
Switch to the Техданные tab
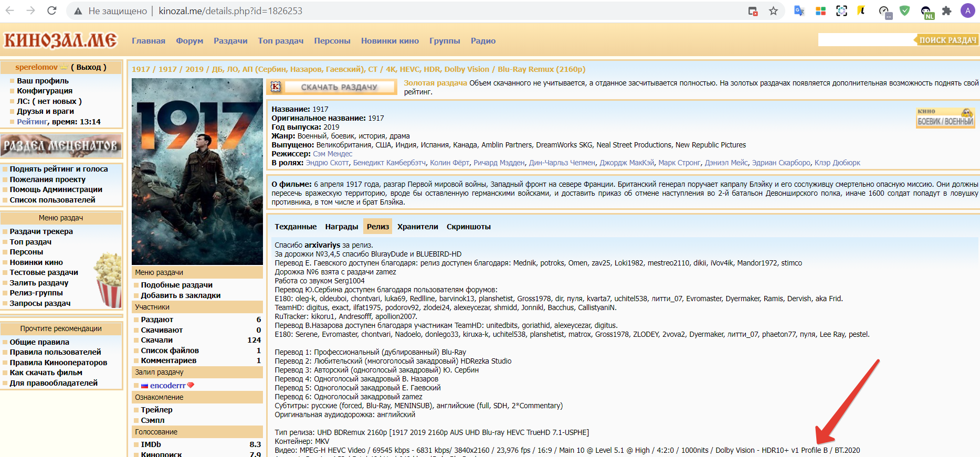pos(296,227)
